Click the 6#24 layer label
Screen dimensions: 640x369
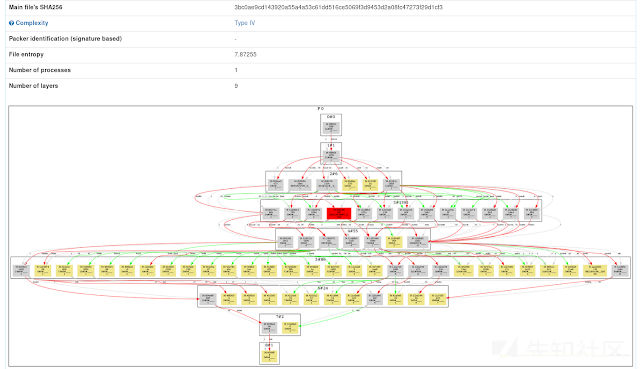(322, 288)
